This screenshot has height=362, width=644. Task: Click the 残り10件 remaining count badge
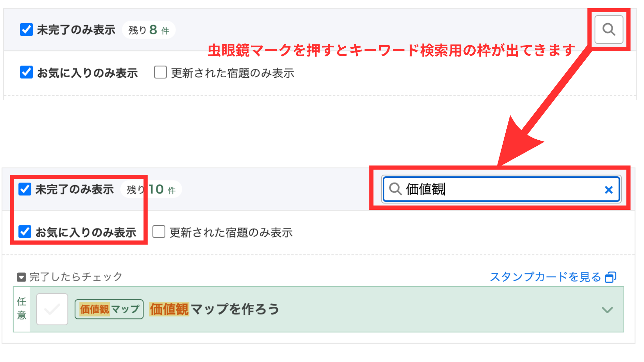pos(151,189)
